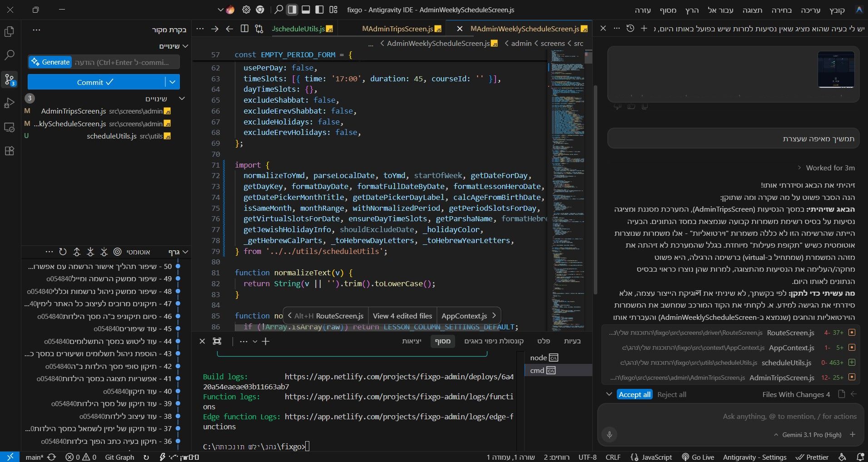Switch to the scheduleUtils.js editor tab
Image resolution: width=868 pixels, height=462 pixels.
pos(303,29)
